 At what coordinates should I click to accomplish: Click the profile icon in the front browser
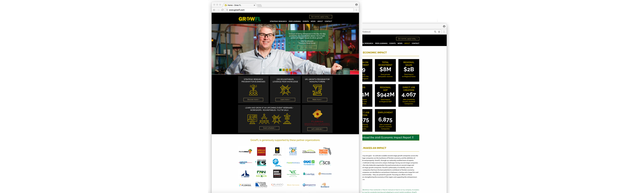[x=356, y=5]
